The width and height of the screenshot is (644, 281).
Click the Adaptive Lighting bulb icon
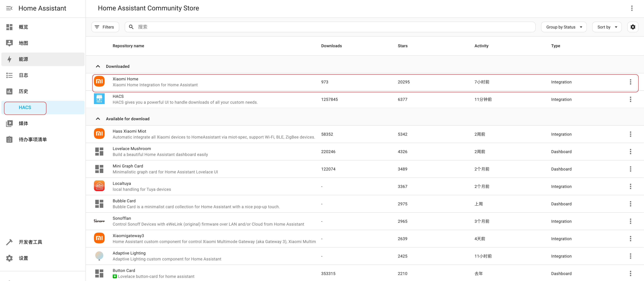tap(99, 256)
